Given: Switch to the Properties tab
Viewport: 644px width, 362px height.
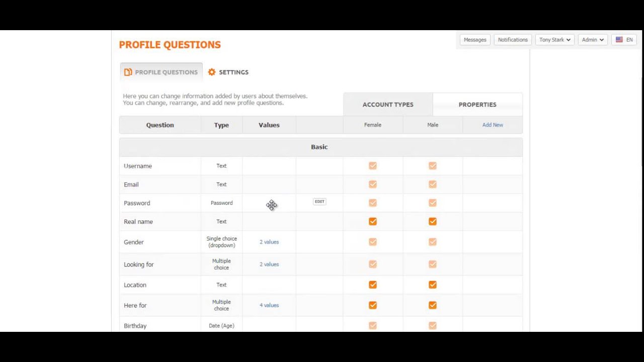Looking at the screenshot, I should [477, 105].
